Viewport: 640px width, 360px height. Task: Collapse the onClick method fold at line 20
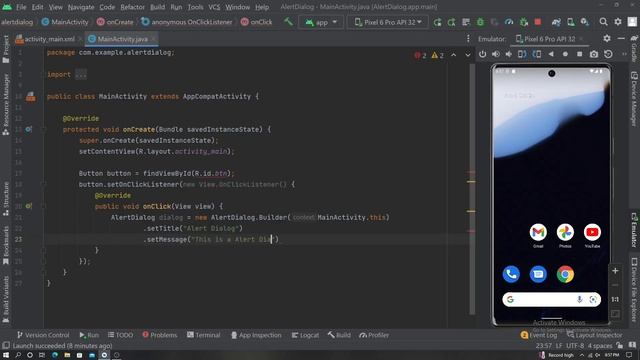[x=43, y=207]
